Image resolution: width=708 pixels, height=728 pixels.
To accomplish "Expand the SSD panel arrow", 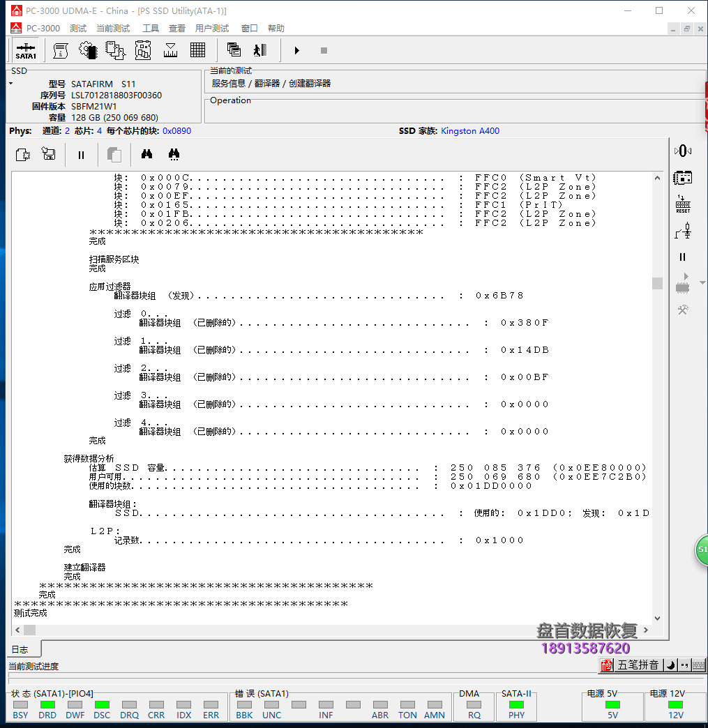I will (10, 84).
